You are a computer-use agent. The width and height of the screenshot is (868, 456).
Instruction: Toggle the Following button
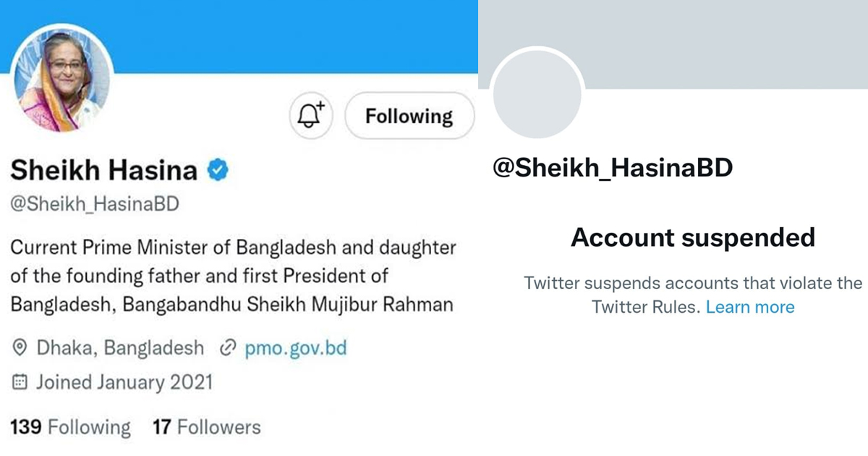409,116
